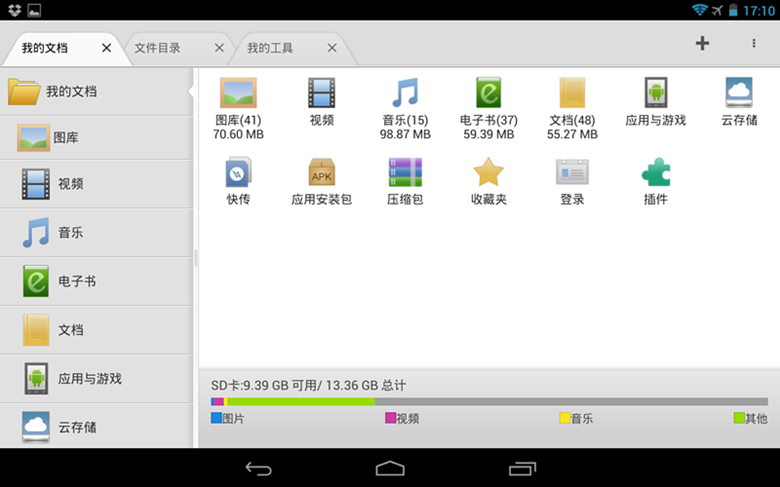The width and height of the screenshot is (780, 487).
Task: Select 电子书 in the left sidebar
Action: click(96, 282)
